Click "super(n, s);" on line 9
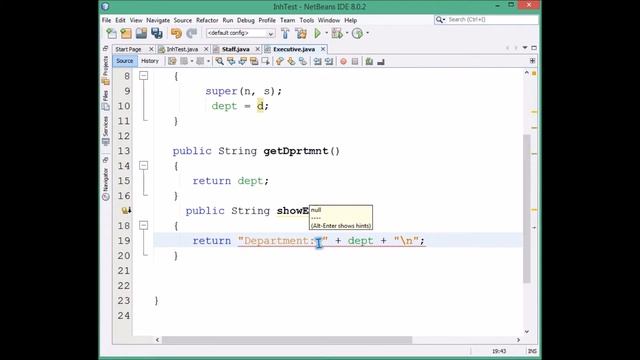Screen dimensions: 640x360 click(244, 91)
